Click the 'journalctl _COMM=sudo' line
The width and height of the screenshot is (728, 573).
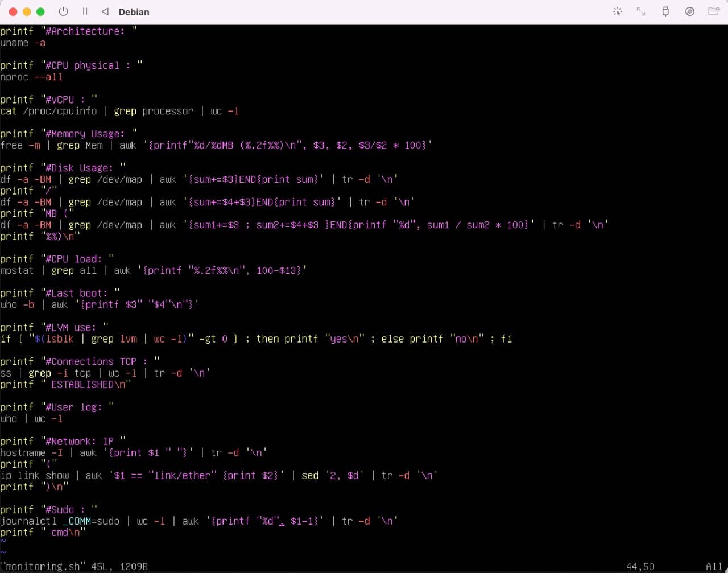click(199, 521)
